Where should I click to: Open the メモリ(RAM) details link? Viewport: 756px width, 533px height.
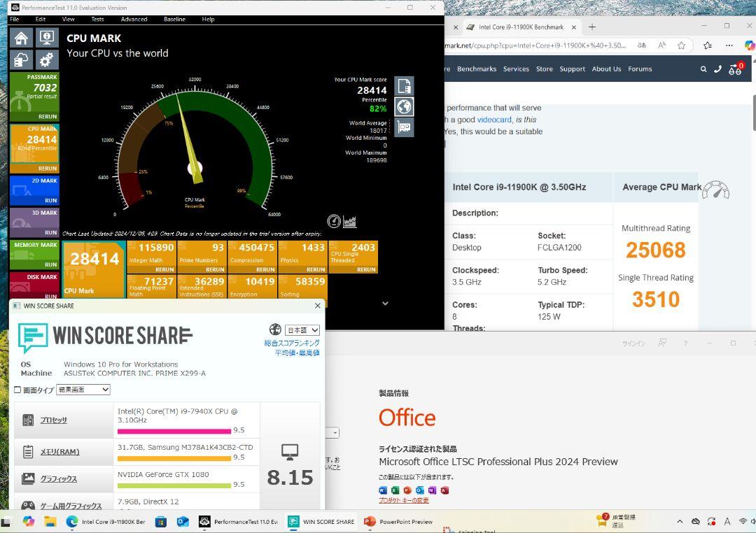(x=59, y=452)
